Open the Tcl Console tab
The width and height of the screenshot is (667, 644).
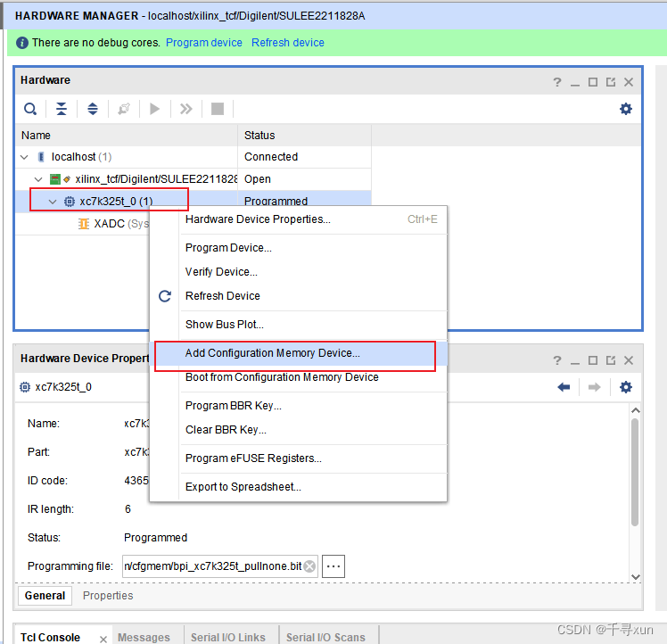tap(50, 637)
